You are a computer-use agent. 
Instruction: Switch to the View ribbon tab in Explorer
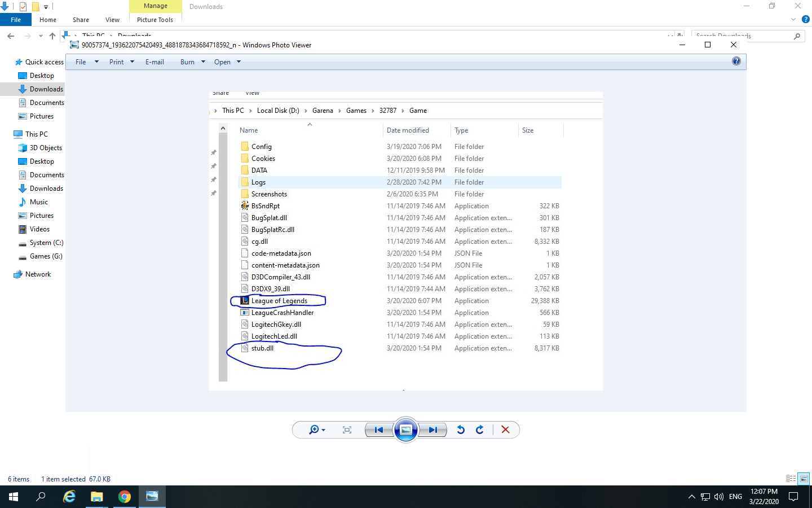[112, 20]
